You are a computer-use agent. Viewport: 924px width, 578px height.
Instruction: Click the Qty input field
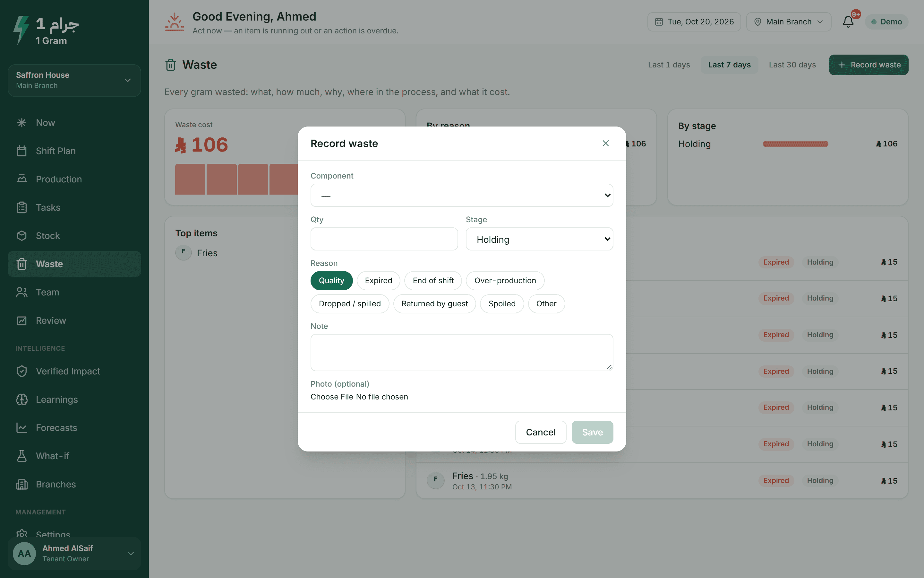[384, 239]
